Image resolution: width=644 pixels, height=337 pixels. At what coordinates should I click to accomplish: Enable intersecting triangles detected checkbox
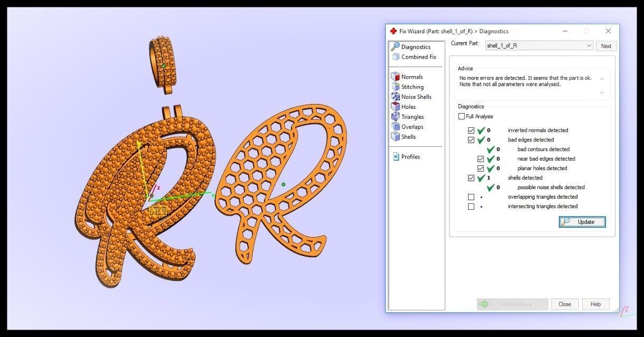tap(471, 207)
